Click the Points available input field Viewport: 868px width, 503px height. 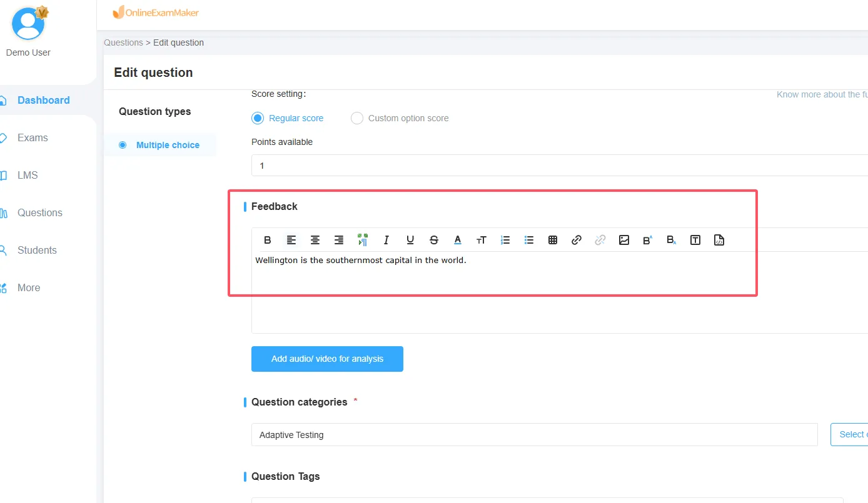click(x=557, y=166)
